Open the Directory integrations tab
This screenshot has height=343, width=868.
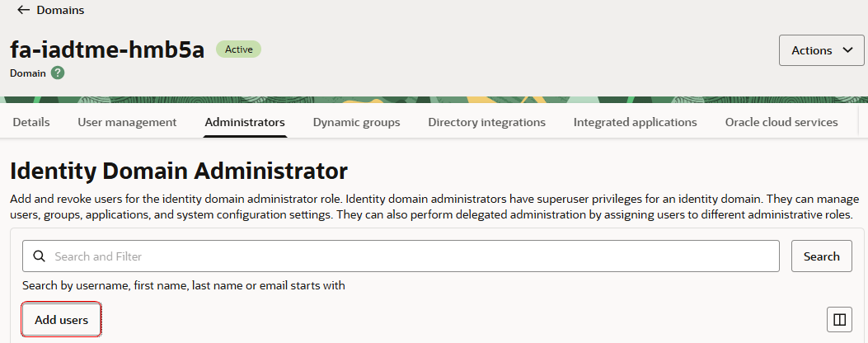pos(486,122)
